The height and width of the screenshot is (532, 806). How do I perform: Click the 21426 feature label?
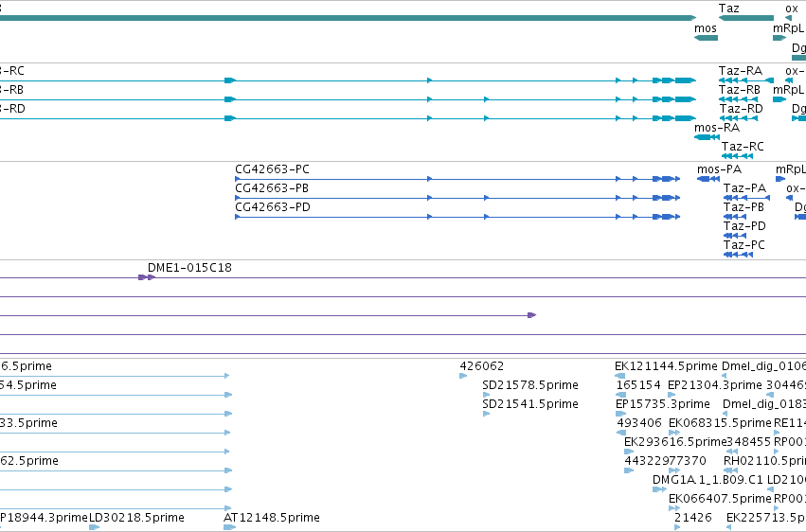[x=693, y=518]
